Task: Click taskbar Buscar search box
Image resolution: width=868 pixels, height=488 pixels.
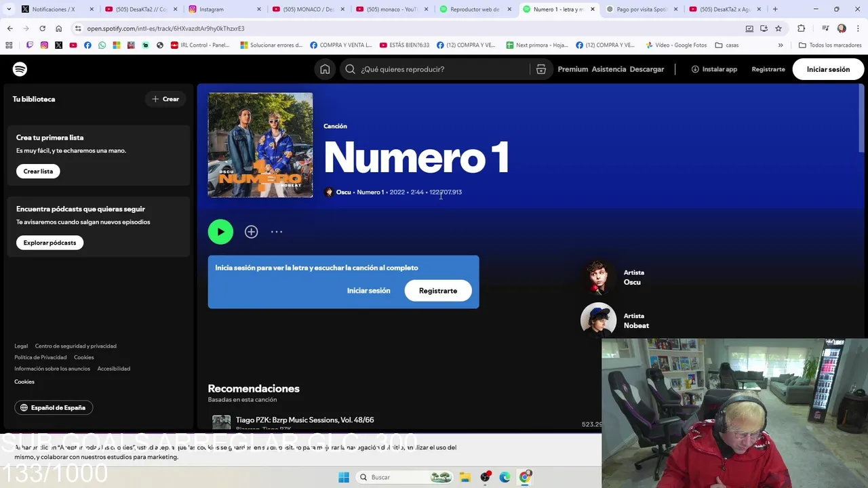Action: click(406, 477)
